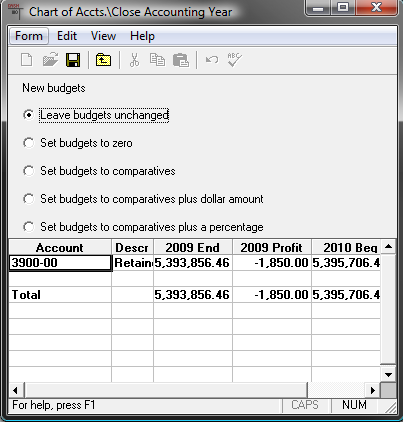Viewport: 403px width, 422px height.
Task: Click the Cut scissors icon
Action: [x=134, y=60]
